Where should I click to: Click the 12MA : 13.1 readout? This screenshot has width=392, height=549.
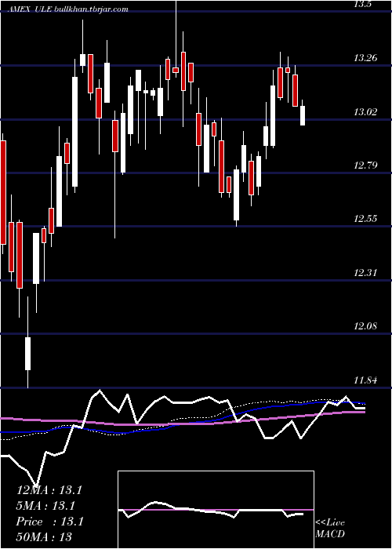[x=49, y=490]
